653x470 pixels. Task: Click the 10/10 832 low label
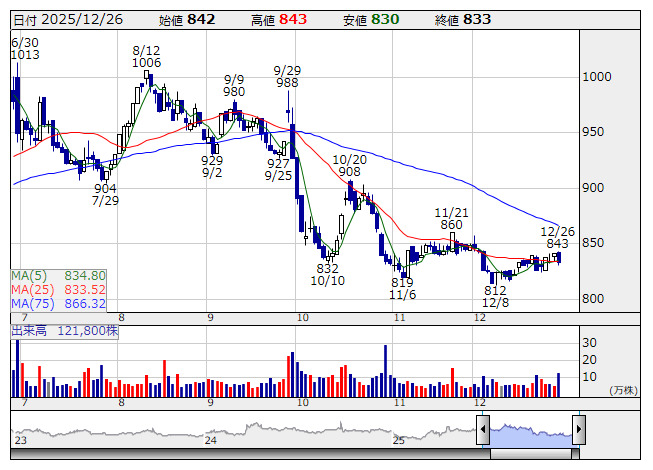(328, 275)
